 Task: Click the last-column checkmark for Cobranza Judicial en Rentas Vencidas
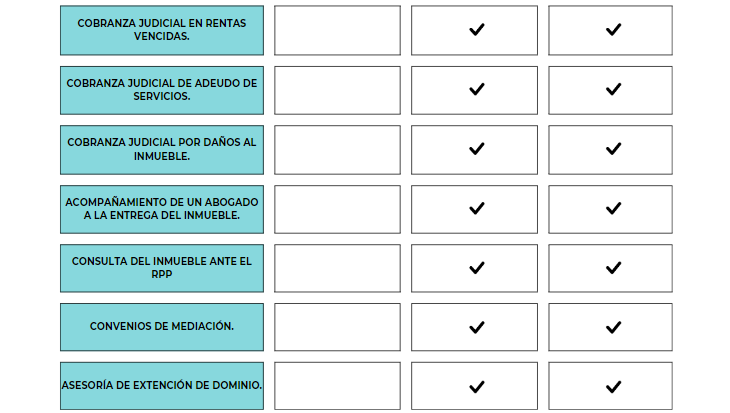click(x=613, y=30)
